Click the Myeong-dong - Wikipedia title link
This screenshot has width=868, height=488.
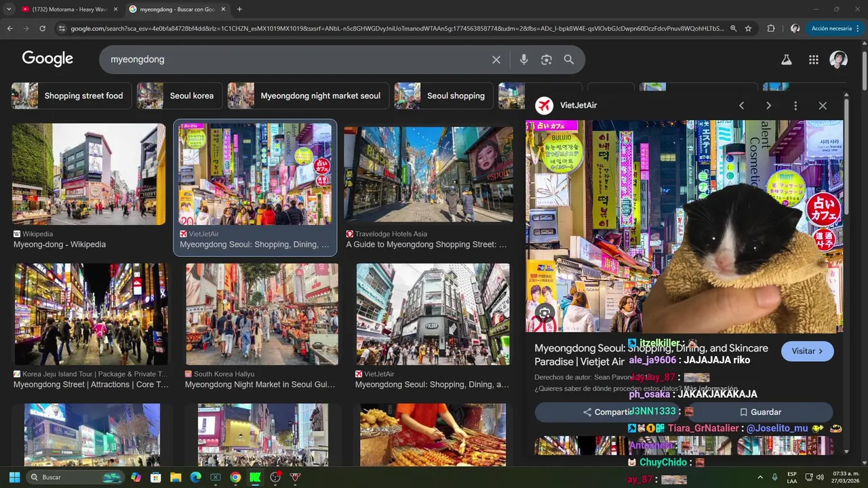coord(60,245)
